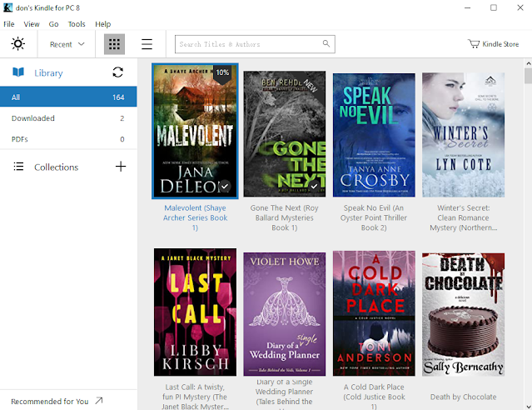532x410 pixels.
Task: Sync library with refresh icon
Action: 117,72
